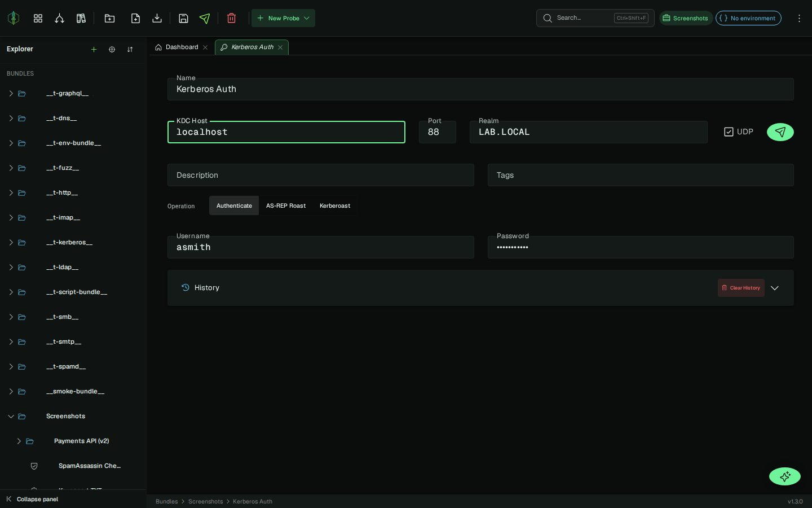
Task: Click the Screenshots workspace button in header
Action: tap(686, 18)
